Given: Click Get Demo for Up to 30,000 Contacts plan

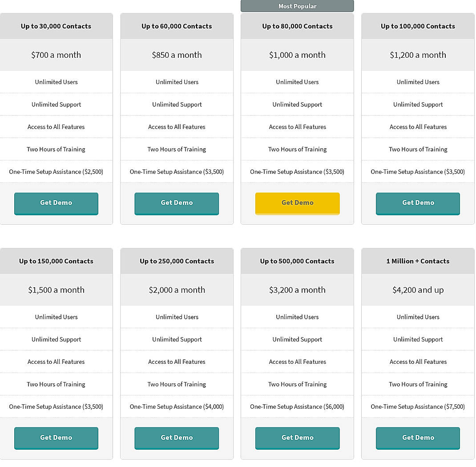Looking at the screenshot, I should pos(56,203).
